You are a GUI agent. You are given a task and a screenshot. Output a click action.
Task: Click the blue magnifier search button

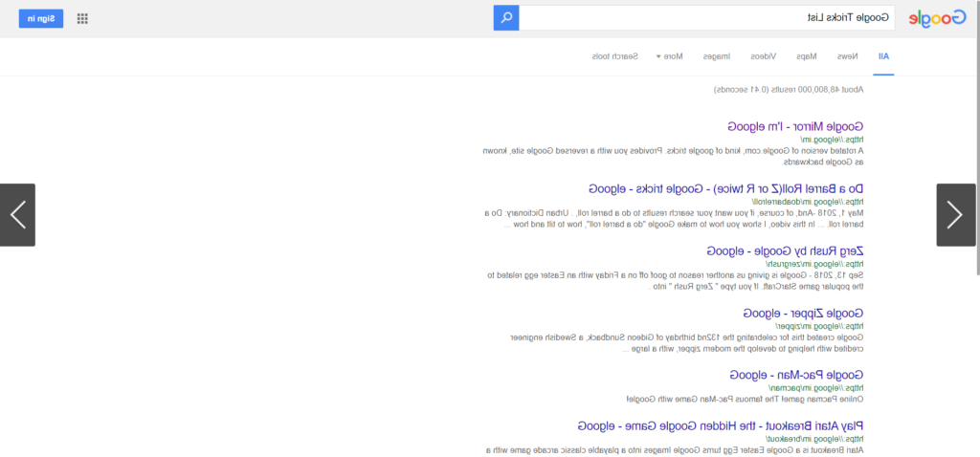click(506, 17)
